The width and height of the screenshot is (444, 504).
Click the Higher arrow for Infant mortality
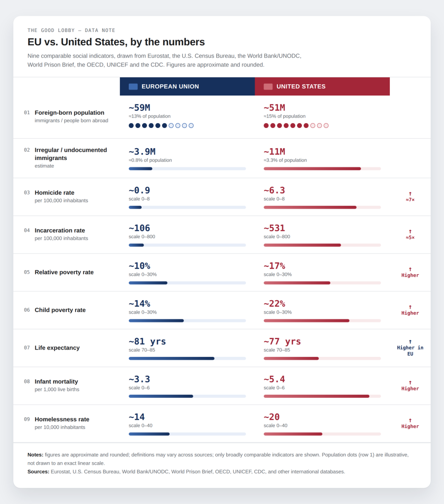pyautogui.click(x=410, y=386)
